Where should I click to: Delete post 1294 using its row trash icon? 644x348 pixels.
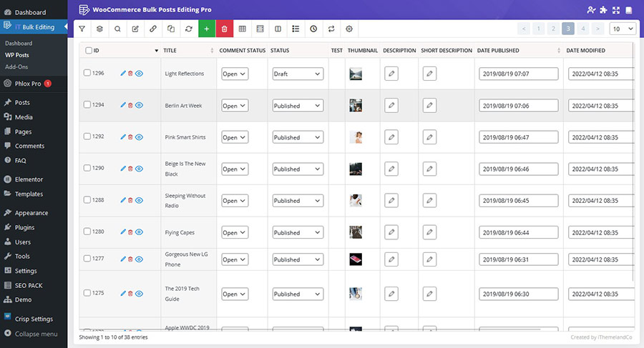point(130,105)
